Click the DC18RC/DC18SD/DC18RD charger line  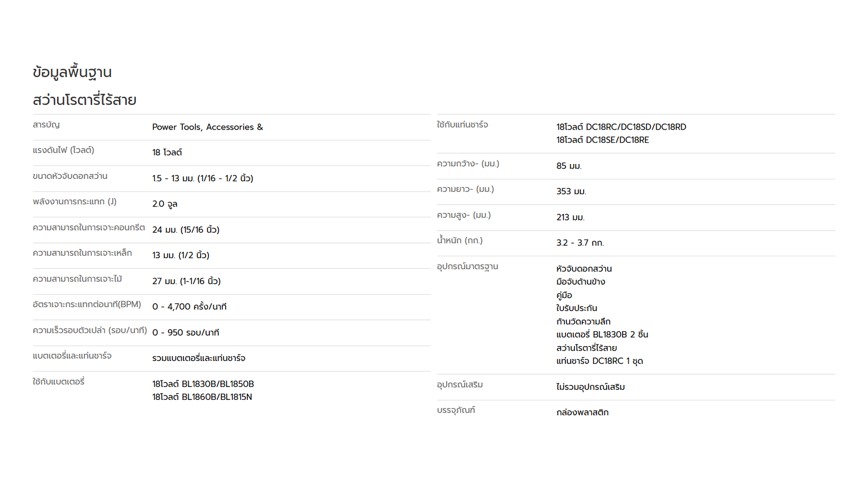621,127
